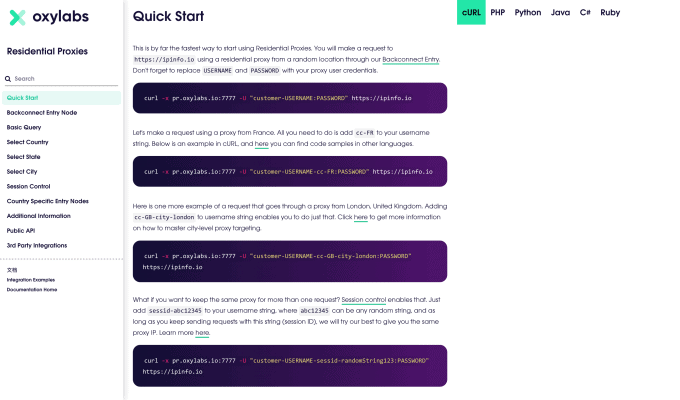This screenshot has height=400, width=680.
Task: Open Backconnect Entry Node in sidebar
Action: (42, 112)
